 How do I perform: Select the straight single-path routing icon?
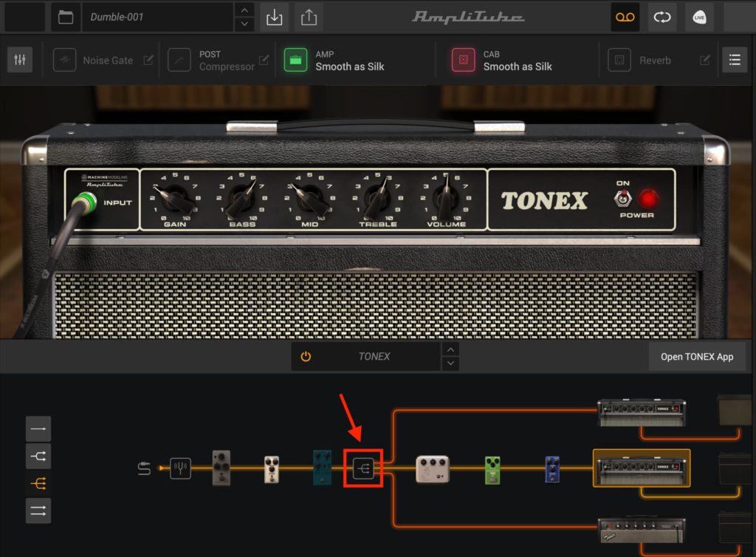(x=38, y=428)
